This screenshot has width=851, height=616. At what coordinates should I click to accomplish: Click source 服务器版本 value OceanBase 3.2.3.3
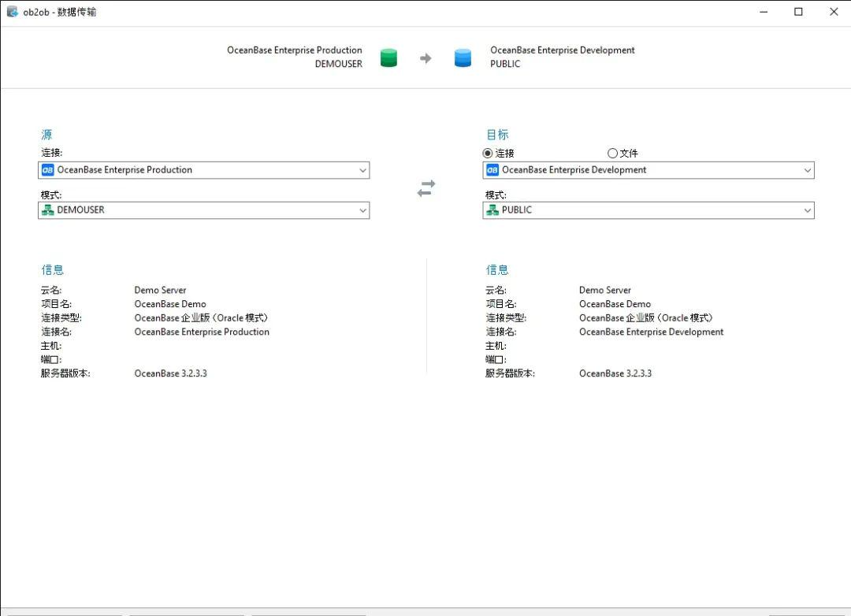(170, 373)
